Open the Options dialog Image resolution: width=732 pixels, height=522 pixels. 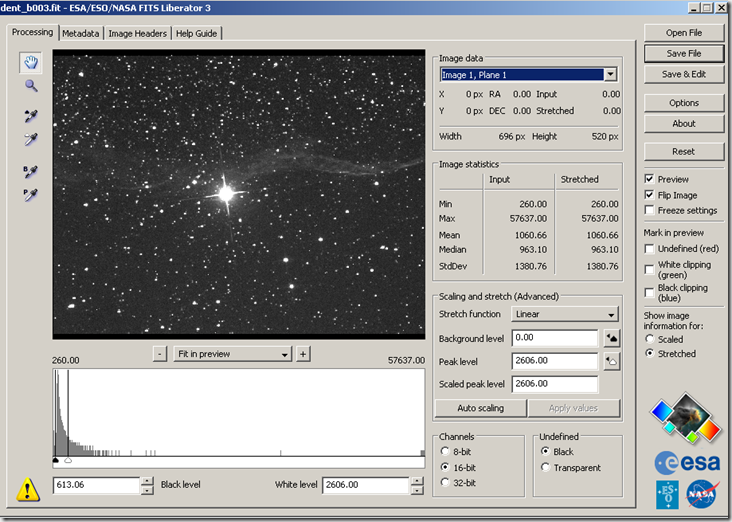pos(683,103)
